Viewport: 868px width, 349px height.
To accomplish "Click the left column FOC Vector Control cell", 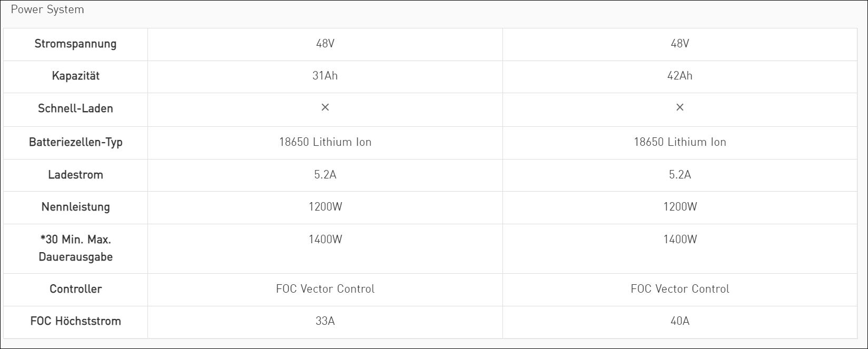I will 325,289.
